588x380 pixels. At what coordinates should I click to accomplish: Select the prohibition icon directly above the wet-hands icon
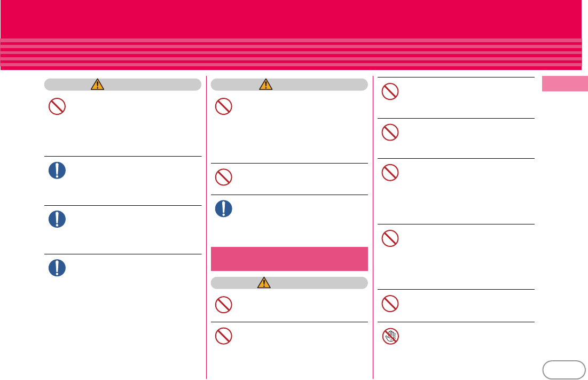click(390, 304)
